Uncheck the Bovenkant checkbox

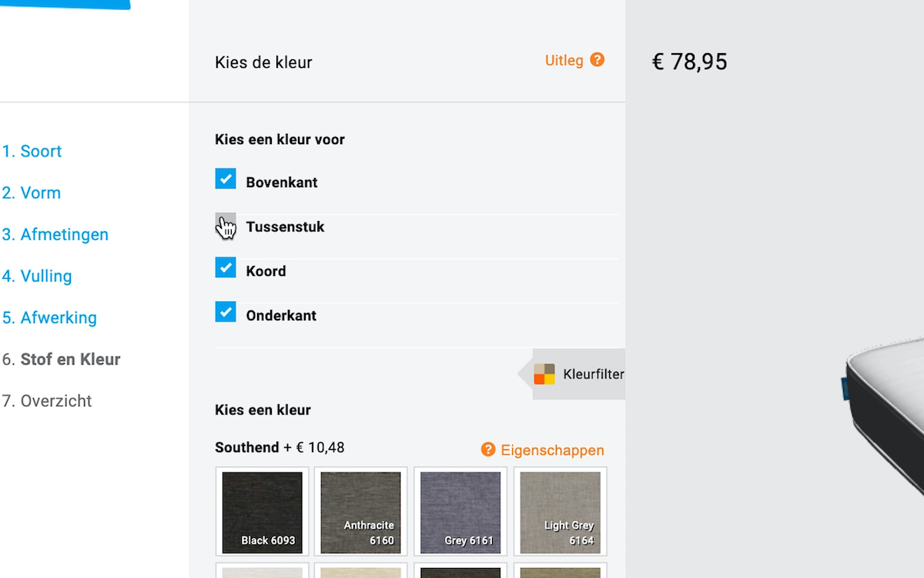point(226,179)
